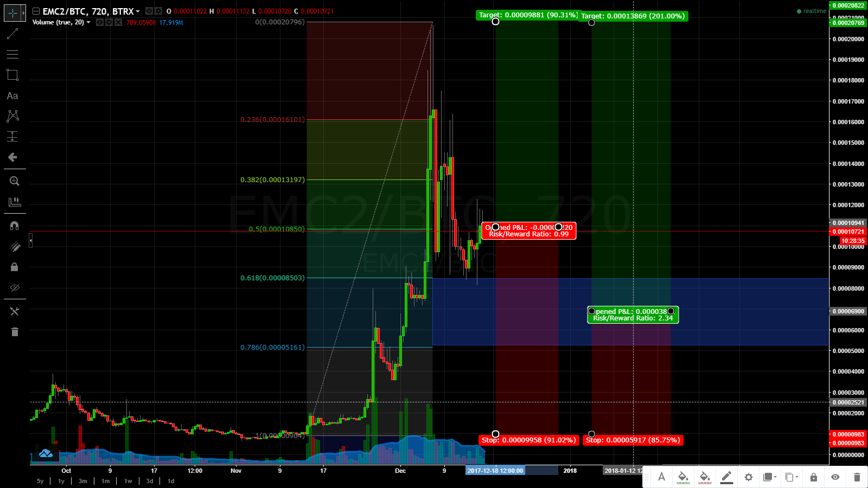868x488 pixels.
Task: Change line color pencil option
Action: tap(726, 477)
